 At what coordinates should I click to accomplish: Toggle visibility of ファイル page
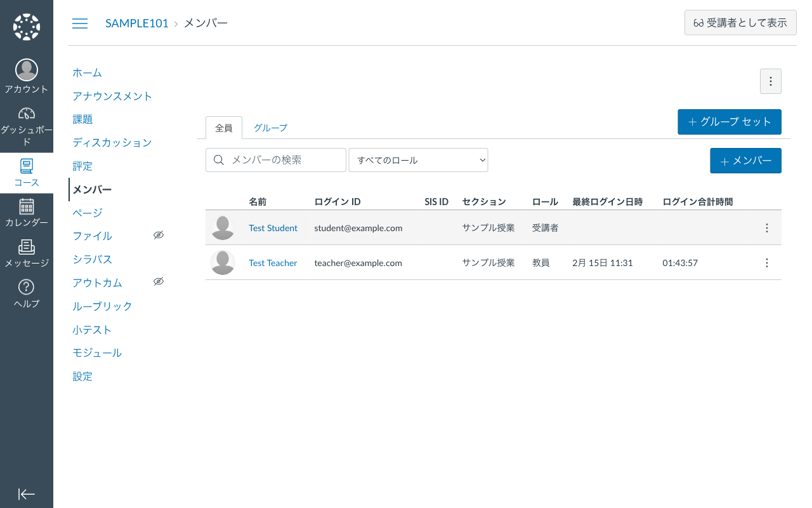click(159, 234)
